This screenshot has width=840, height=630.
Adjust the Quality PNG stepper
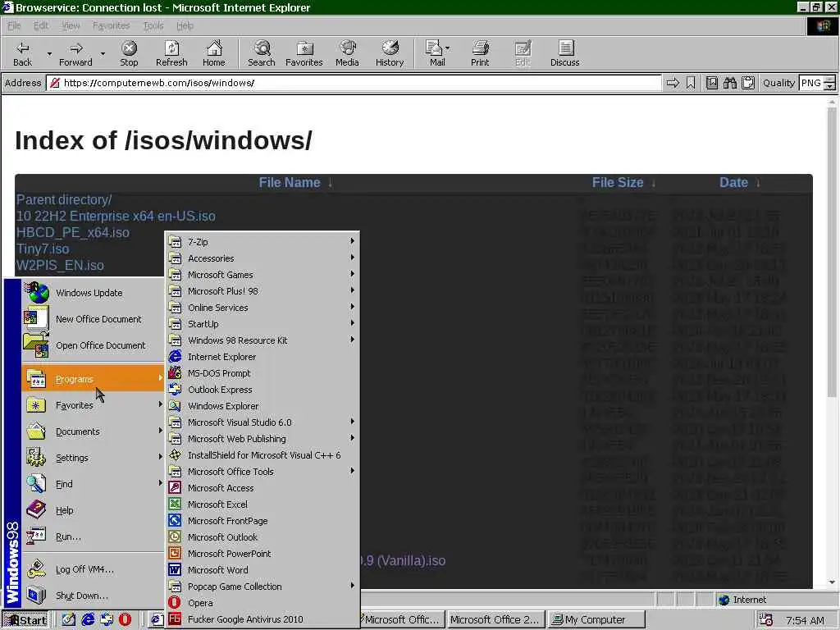829,83
